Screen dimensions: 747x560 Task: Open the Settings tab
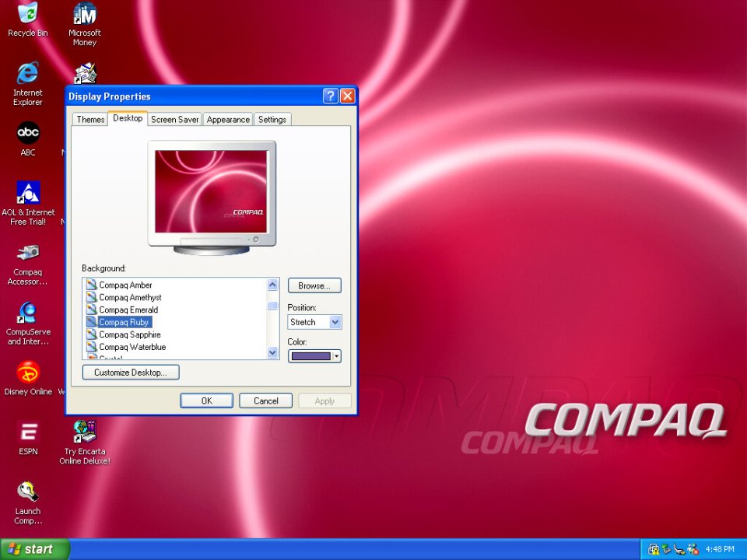[272, 120]
